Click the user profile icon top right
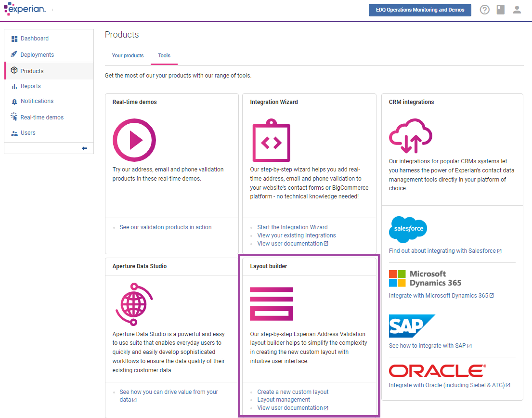Screen dimensions: 532x418 517,10
